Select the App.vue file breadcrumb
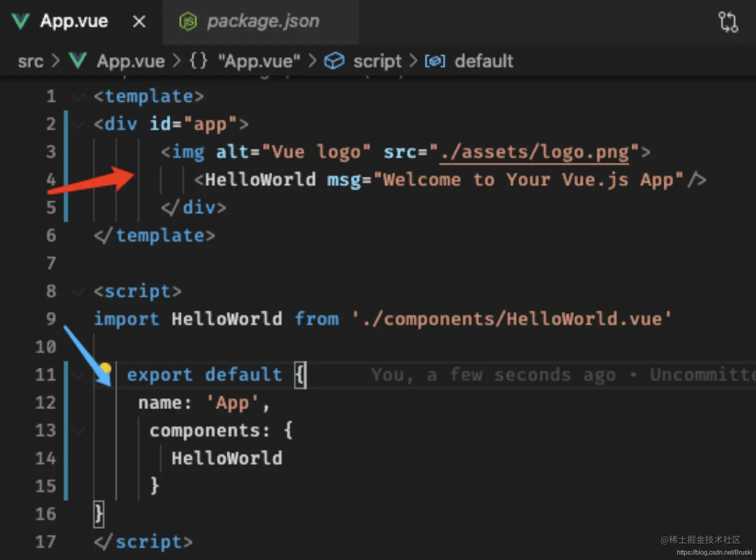This screenshot has width=756, height=560. 130,61
